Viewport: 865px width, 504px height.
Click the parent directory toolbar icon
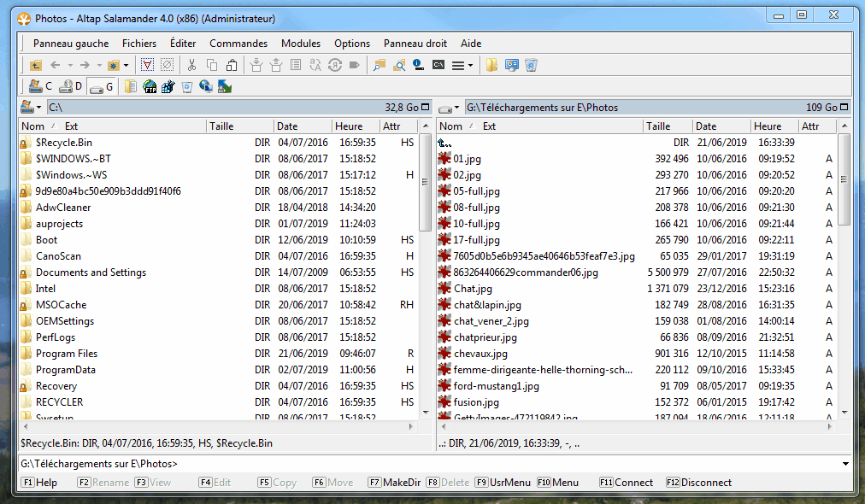(36, 65)
